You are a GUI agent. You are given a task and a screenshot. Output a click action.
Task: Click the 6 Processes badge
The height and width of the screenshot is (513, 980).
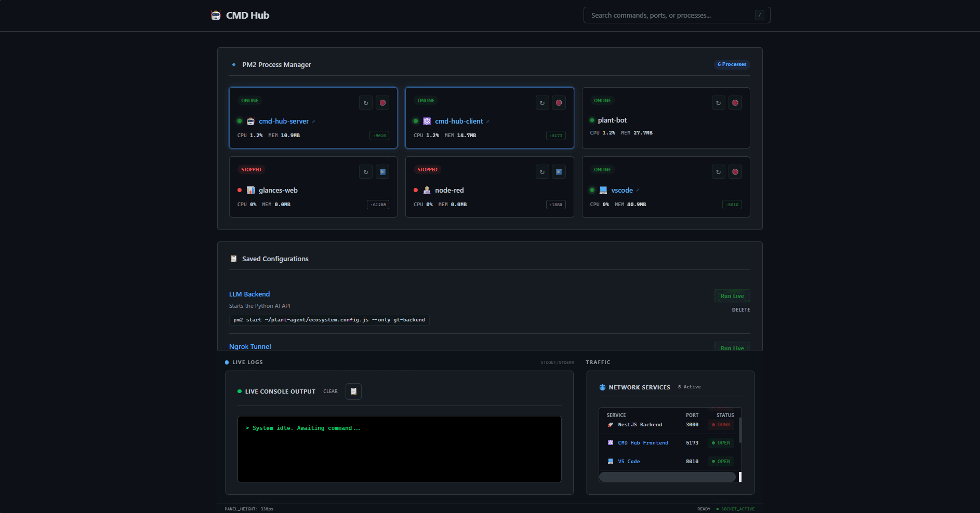(x=732, y=64)
